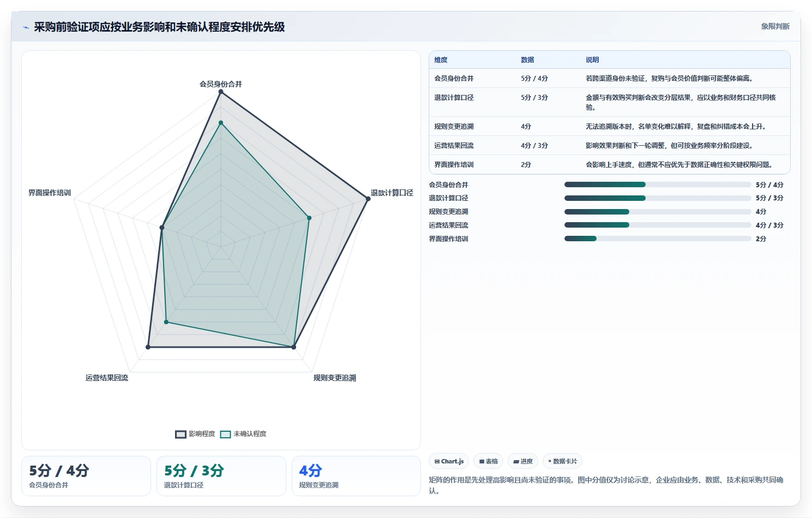Click the 象限判断 label in the header
Screen dimensions: 812x518
pyautogui.click(x=775, y=26)
